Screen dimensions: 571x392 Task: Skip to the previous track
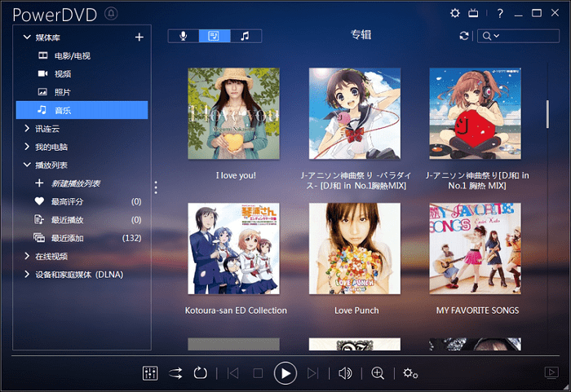click(x=233, y=373)
